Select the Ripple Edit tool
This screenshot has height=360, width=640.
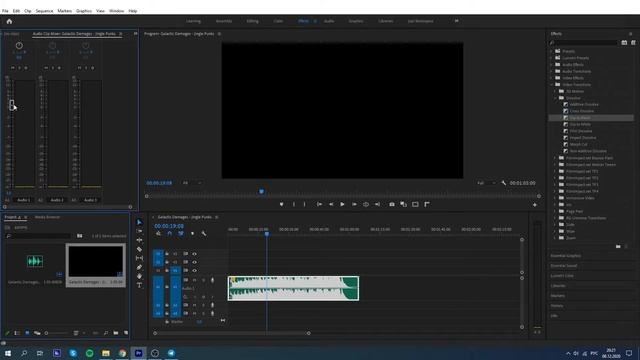click(x=139, y=240)
